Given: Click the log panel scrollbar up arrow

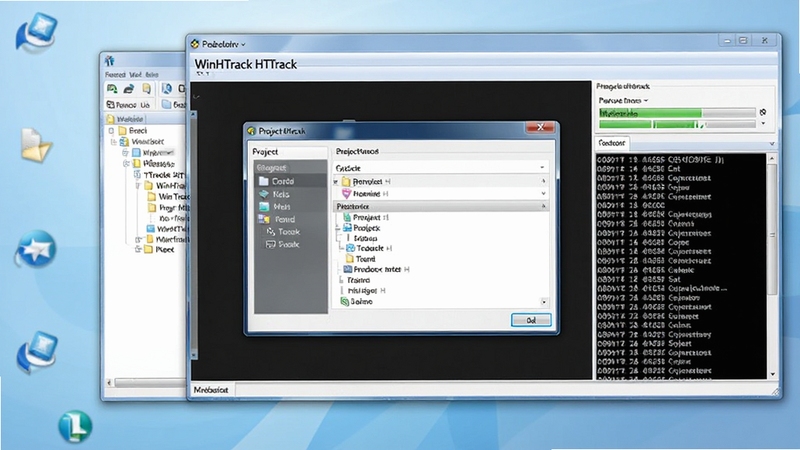Looking at the screenshot, I should click(772, 159).
